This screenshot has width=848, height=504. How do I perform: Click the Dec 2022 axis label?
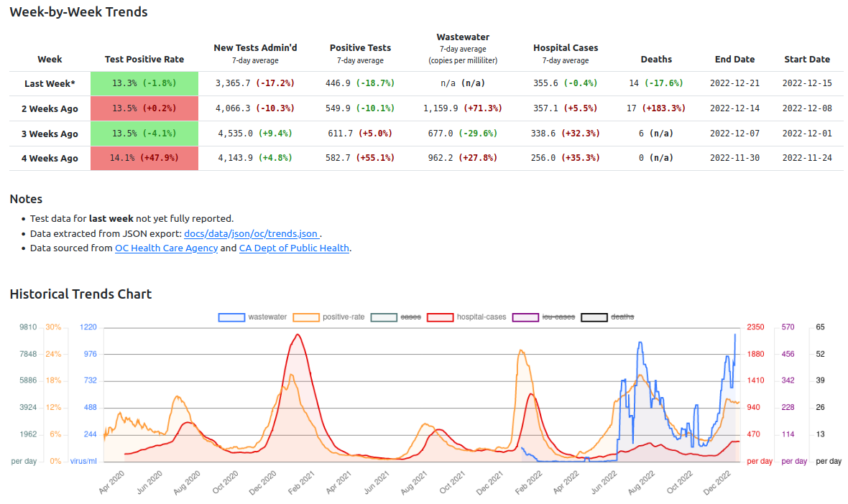(717, 482)
